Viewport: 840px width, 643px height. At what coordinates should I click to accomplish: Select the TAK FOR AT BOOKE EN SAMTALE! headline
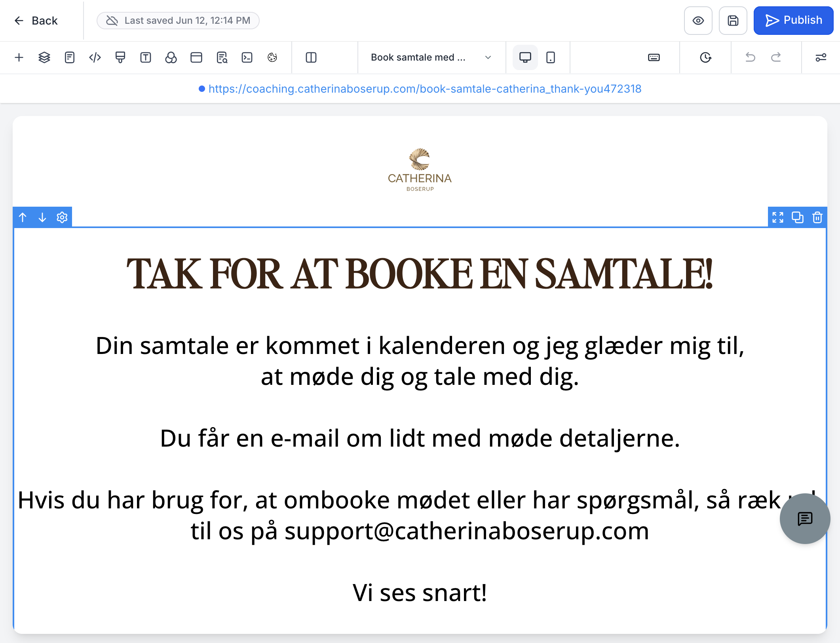pyautogui.click(x=420, y=274)
